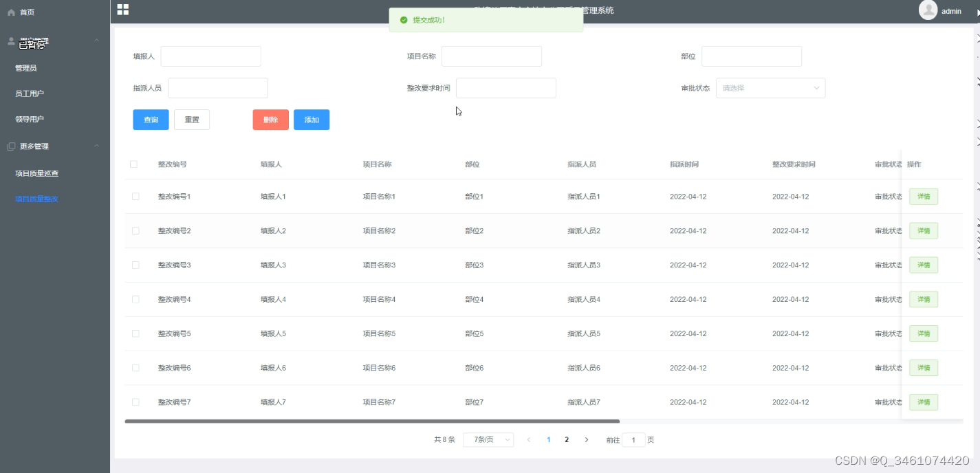Open the 7条/页 page size dropdown
This screenshot has height=473, width=980.
pyautogui.click(x=488, y=440)
